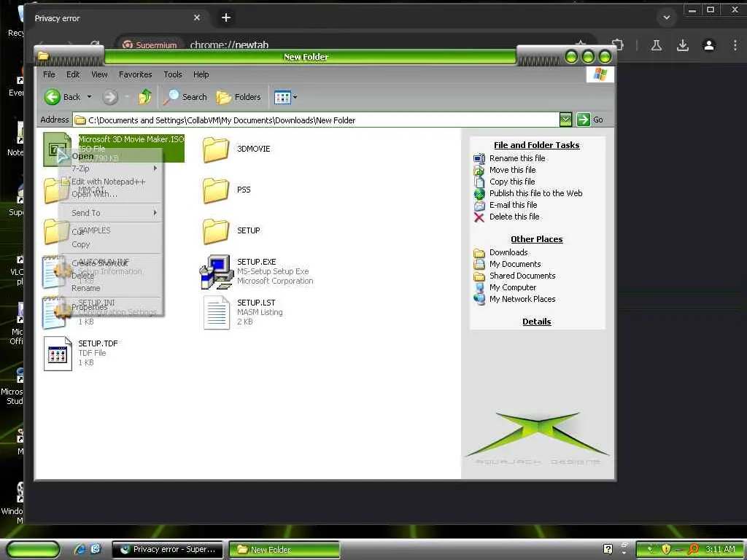This screenshot has height=560, width=747.
Task: Click Move this file task
Action: tap(513, 169)
